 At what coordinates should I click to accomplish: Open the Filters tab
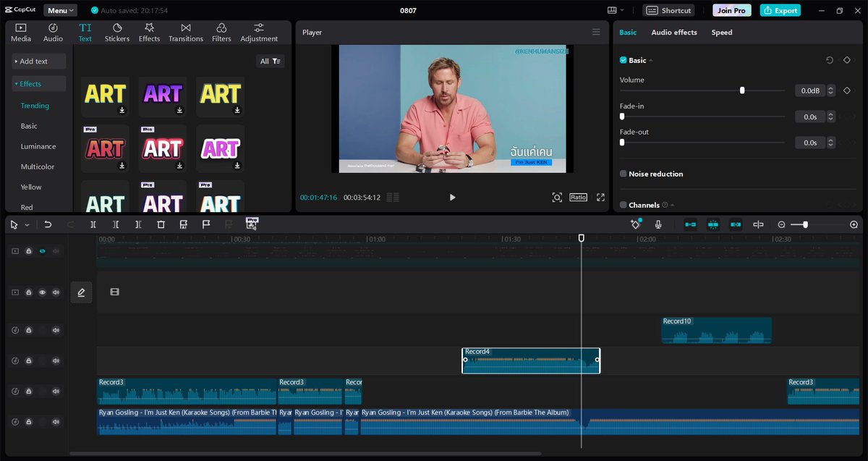click(x=221, y=33)
